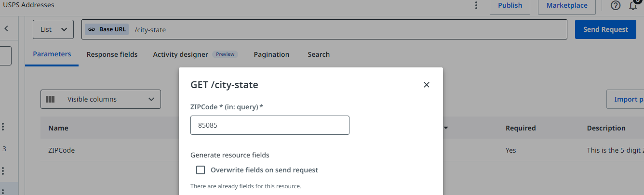The image size is (644, 195).
Task: Open the Pagination tab
Action: [x=271, y=54]
